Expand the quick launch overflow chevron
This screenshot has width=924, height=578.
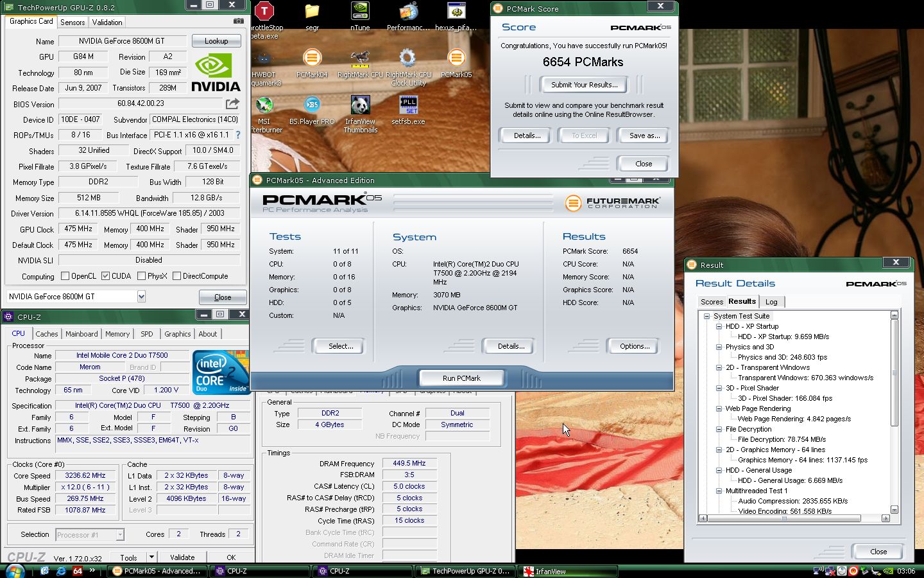pos(92,570)
